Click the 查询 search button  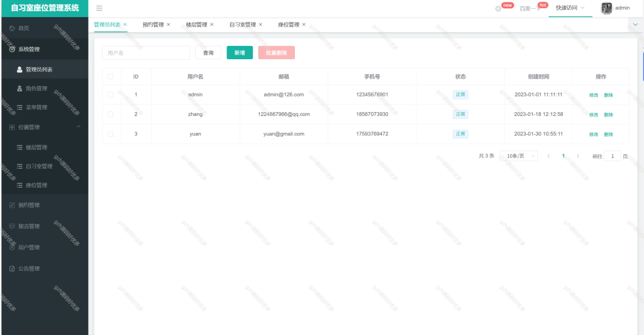208,53
